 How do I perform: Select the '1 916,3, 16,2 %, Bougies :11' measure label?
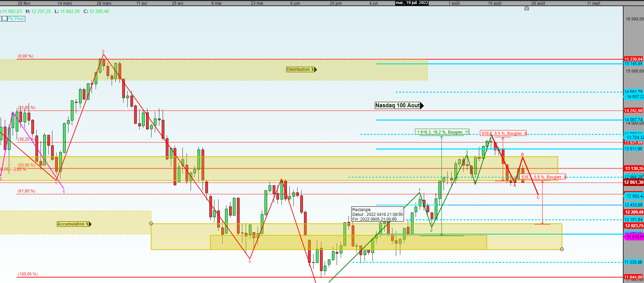(442, 132)
